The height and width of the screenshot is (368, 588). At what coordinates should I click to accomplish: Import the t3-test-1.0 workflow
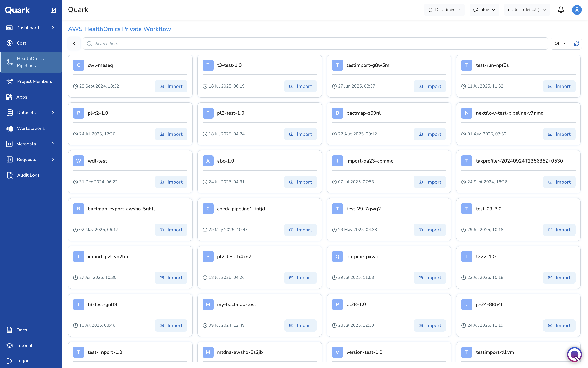(x=300, y=86)
